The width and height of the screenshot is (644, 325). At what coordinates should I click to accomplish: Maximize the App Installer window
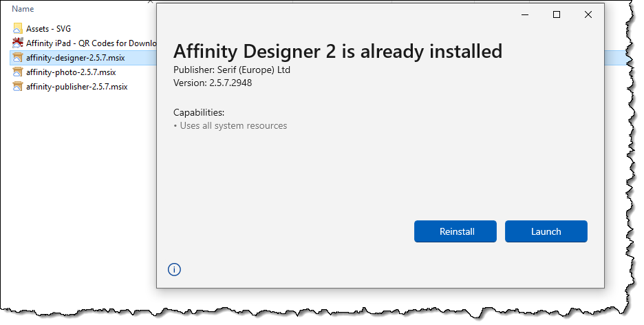pyautogui.click(x=557, y=14)
